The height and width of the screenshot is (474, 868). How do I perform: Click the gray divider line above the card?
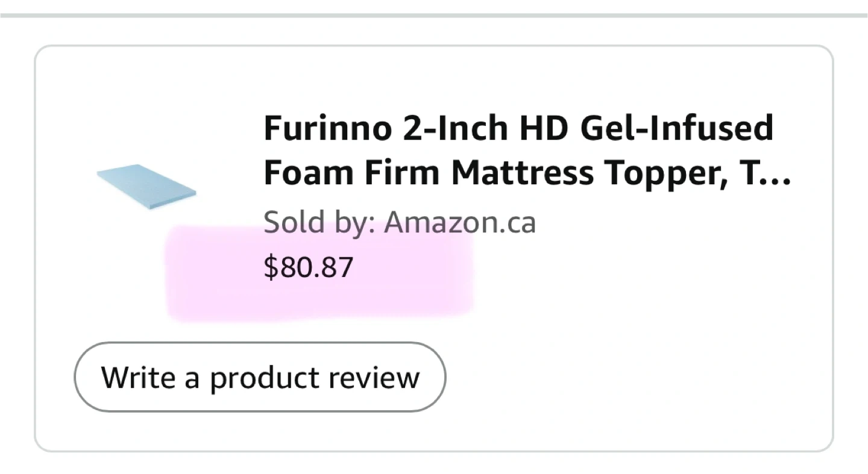434,16
